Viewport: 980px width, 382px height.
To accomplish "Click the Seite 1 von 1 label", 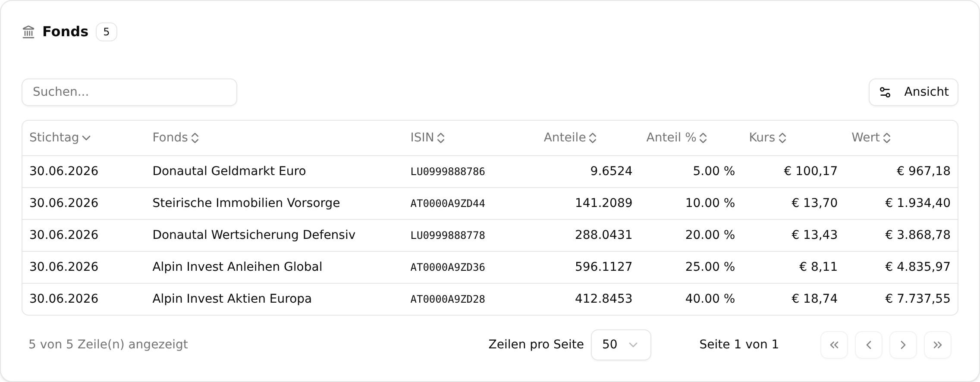I will coord(739,344).
